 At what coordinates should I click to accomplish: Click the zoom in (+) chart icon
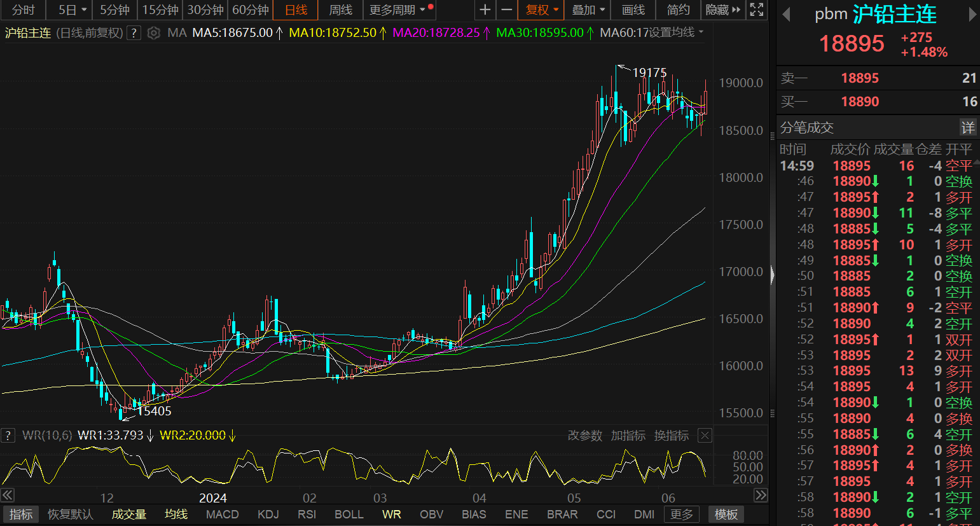click(485, 10)
